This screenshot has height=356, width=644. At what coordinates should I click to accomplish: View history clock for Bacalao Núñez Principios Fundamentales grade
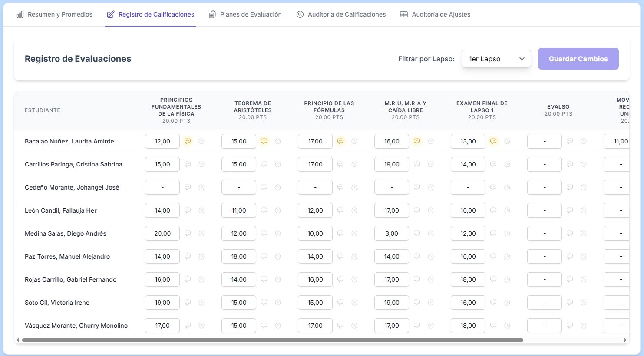[201, 141]
